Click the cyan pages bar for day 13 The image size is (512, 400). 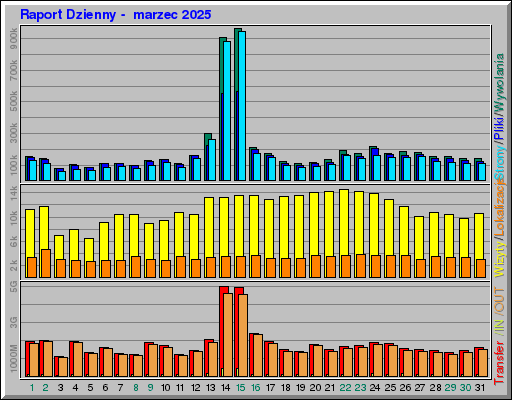click(212, 160)
